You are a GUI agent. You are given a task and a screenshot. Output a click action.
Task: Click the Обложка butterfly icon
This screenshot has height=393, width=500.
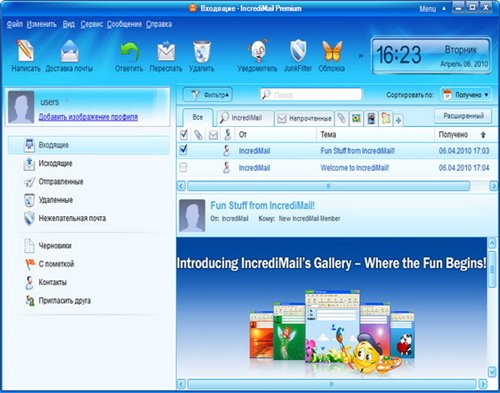(332, 51)
